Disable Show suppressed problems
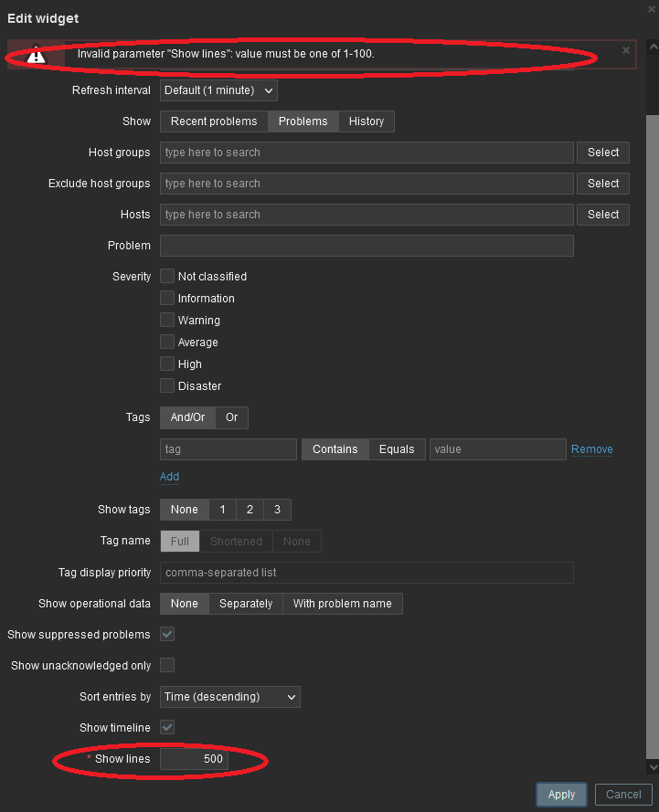 (x=166, y=634)
